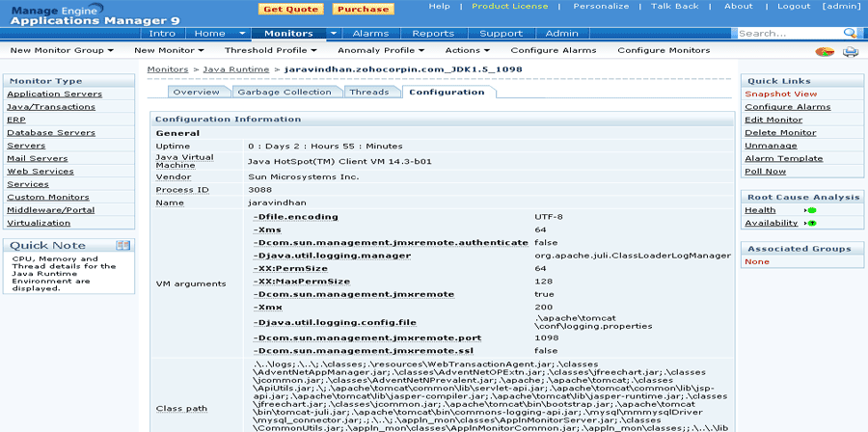Image resolution: width=868 pixels, height=432 pixels.
Task: Open the About link
Action: click(x=739, y=6)
